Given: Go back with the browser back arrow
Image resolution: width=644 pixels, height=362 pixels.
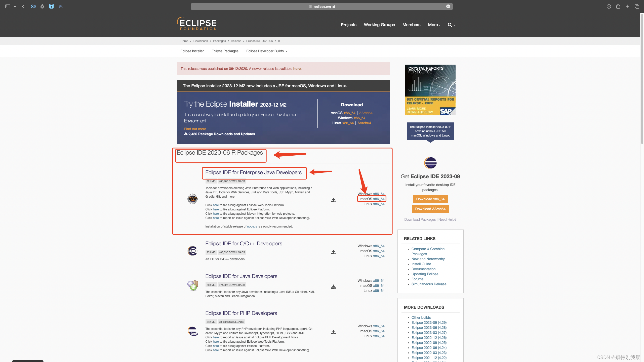Looking at the screenshot, I should tap(23, 7).
